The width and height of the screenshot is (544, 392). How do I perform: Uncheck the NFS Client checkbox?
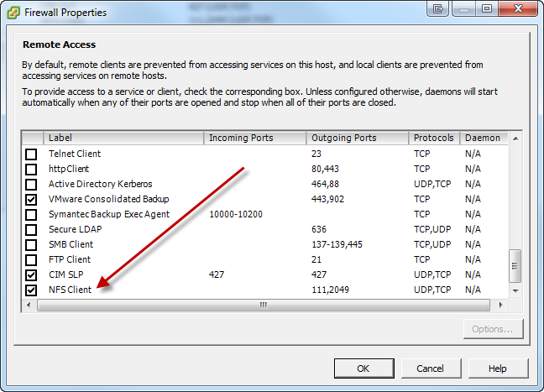click(x=31, y=290)
